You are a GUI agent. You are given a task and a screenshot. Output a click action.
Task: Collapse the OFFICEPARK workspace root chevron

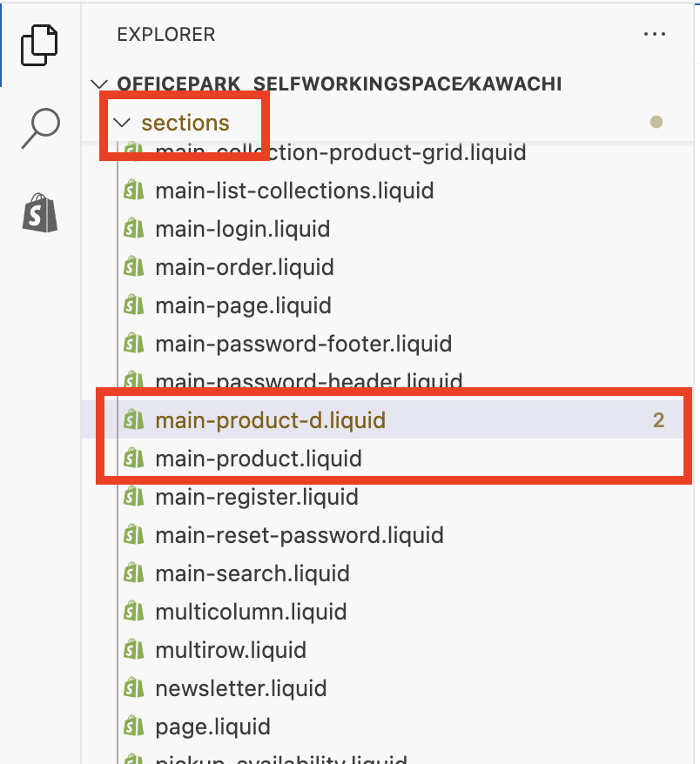coord(99,84)
